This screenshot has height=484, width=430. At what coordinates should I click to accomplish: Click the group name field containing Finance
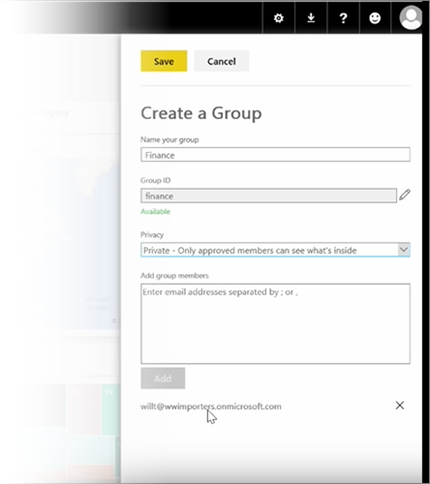275,155
